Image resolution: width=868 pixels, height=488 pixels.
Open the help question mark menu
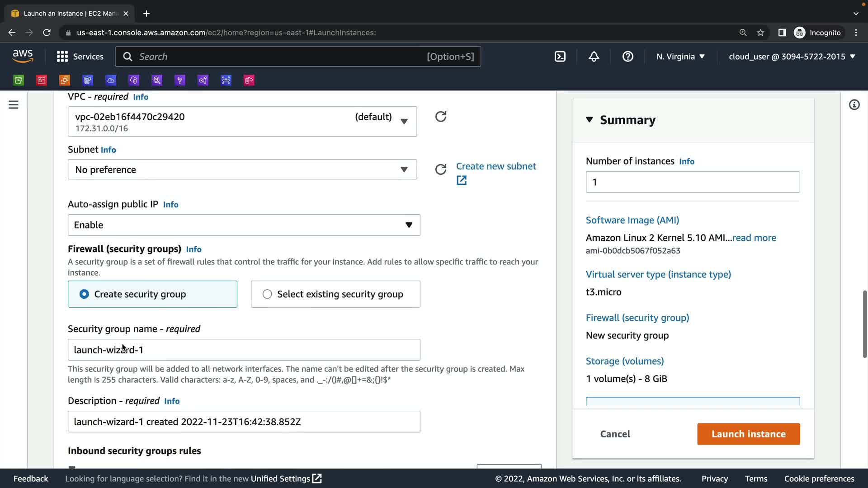[x=627, y=56]
